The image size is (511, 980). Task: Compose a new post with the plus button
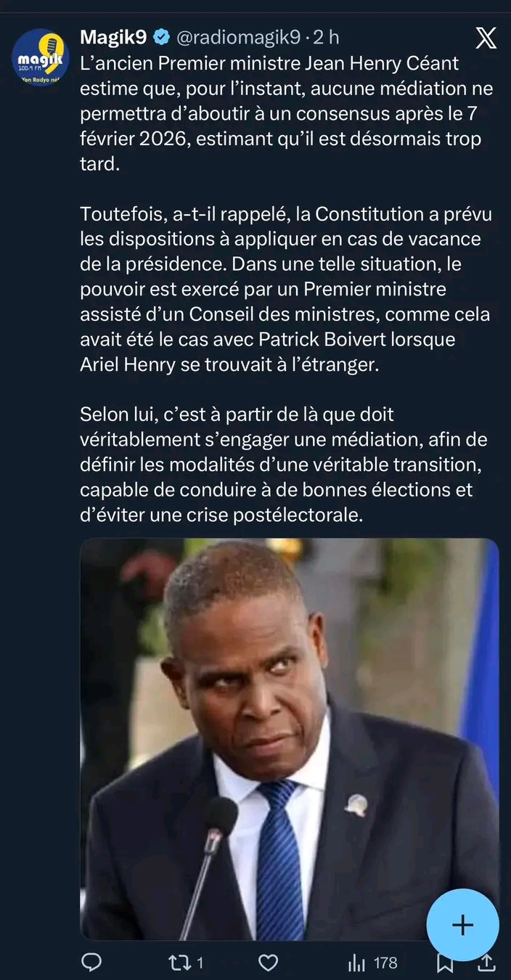point(462,925)
